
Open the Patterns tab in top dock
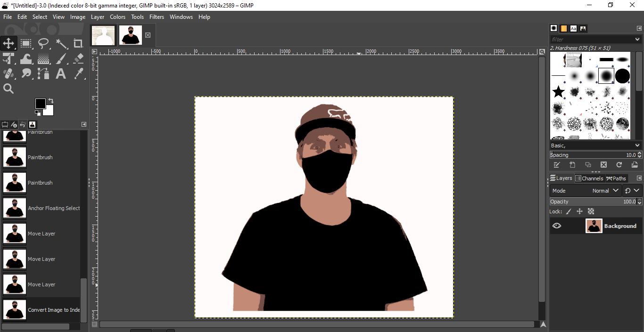pos(564,28)
